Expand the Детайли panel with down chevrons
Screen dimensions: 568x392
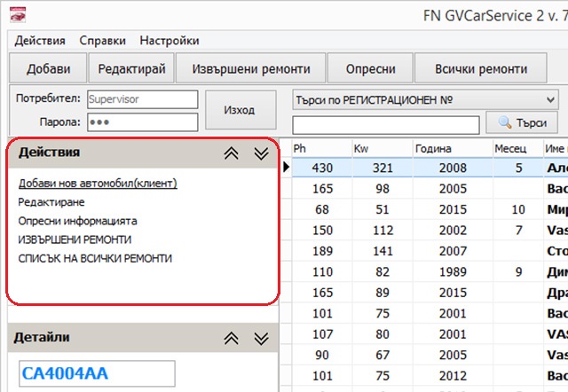coord(260,339)
